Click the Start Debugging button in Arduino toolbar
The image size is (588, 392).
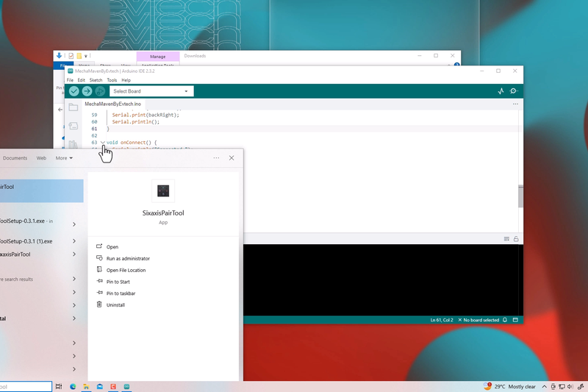[x=100, y=91]
